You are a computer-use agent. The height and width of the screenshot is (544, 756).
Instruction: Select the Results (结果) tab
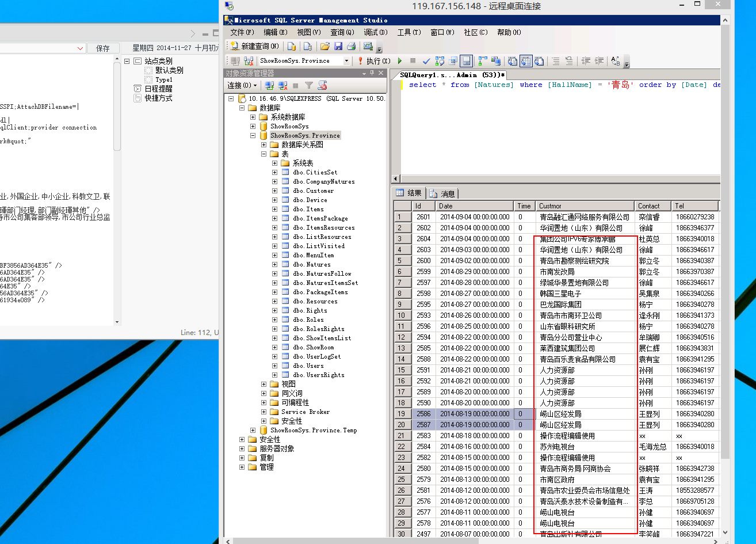click(x=409, y=193)
